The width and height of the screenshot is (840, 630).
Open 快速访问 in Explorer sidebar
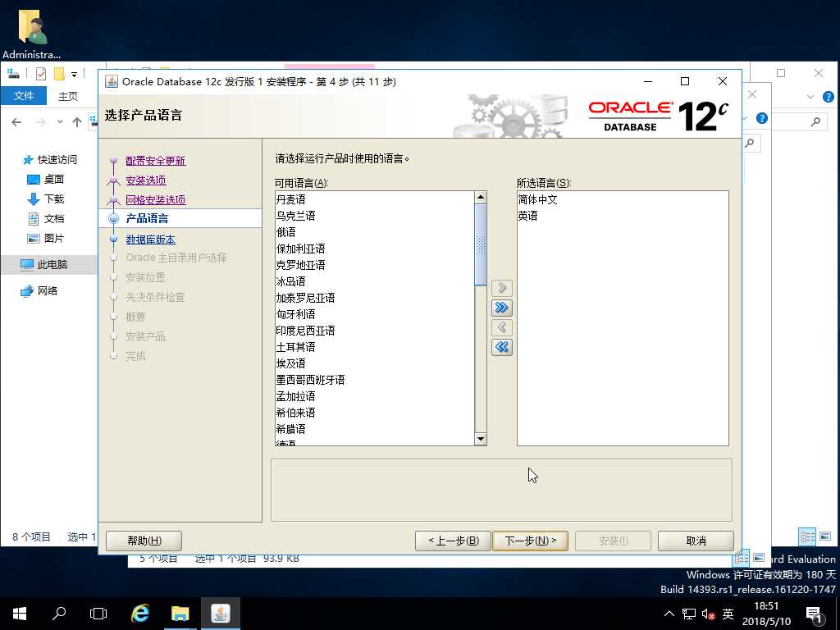click(x=50, y=160)
